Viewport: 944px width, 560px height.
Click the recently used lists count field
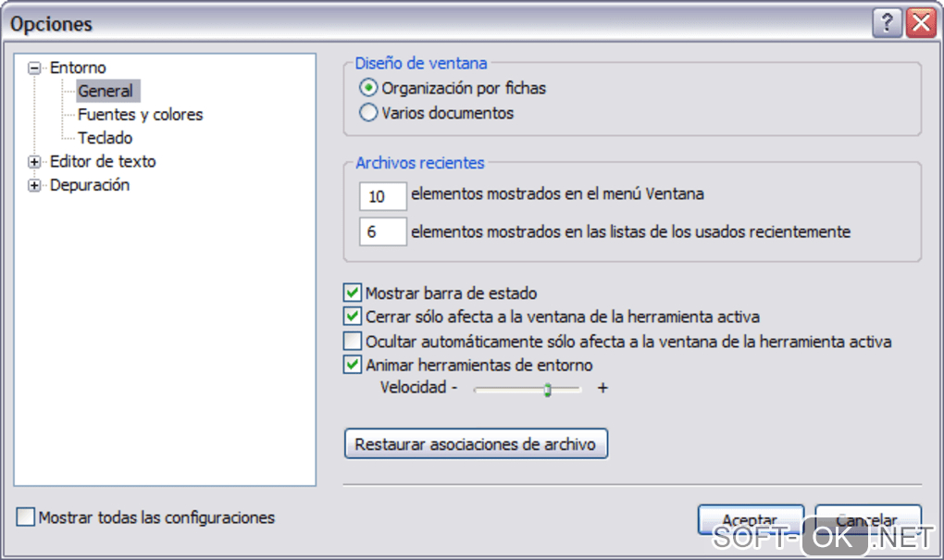(x=382, y=231)
